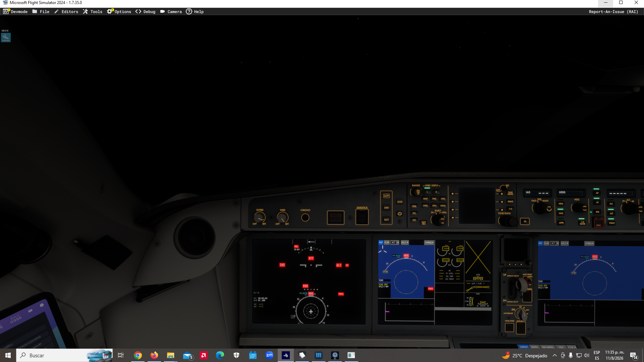Push the SIDESTICK priority button

(x=362, y=217)
